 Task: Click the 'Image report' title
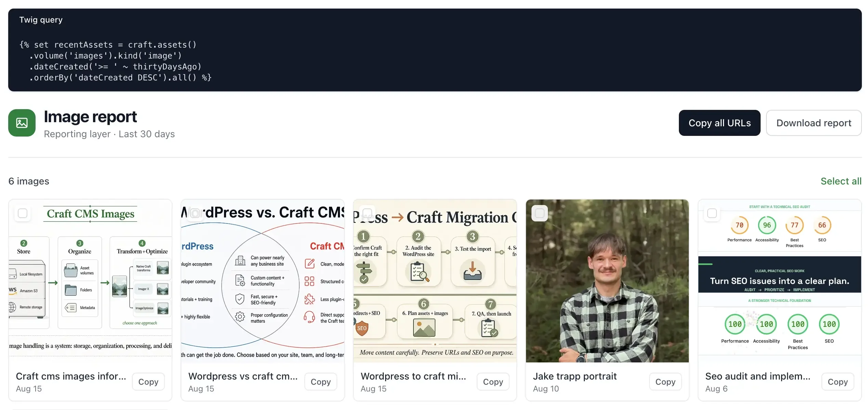90,117
